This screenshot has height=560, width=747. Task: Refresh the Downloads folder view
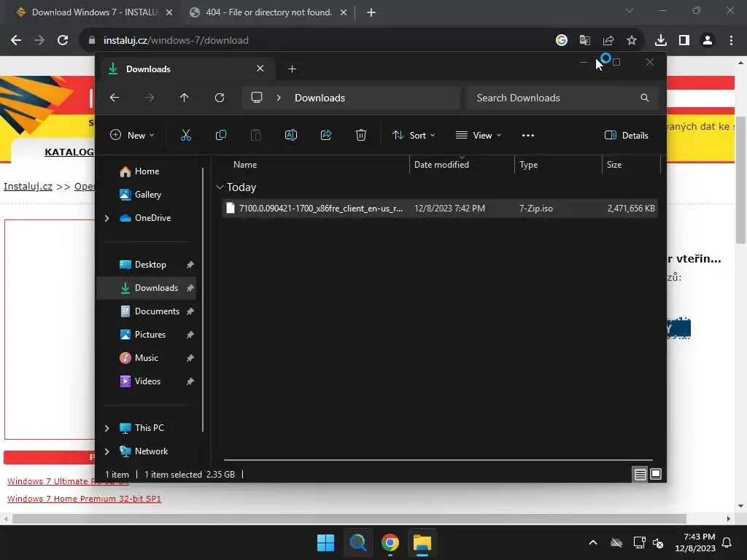[x=219, y=98]
